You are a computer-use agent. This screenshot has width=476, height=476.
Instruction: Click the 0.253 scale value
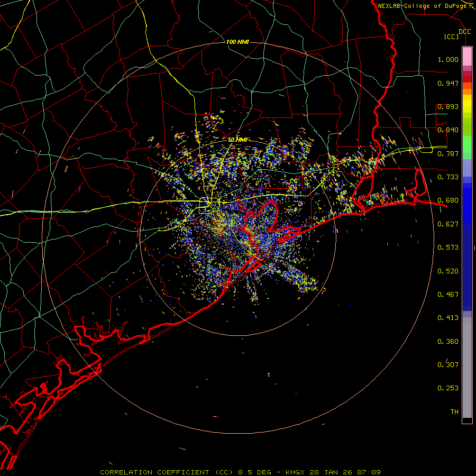(x=448, y=388)
